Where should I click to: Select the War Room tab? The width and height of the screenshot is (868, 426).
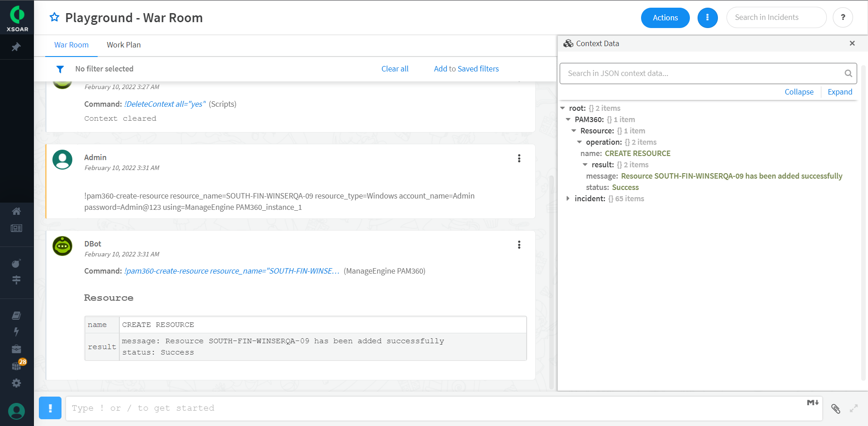click(71, 45)
